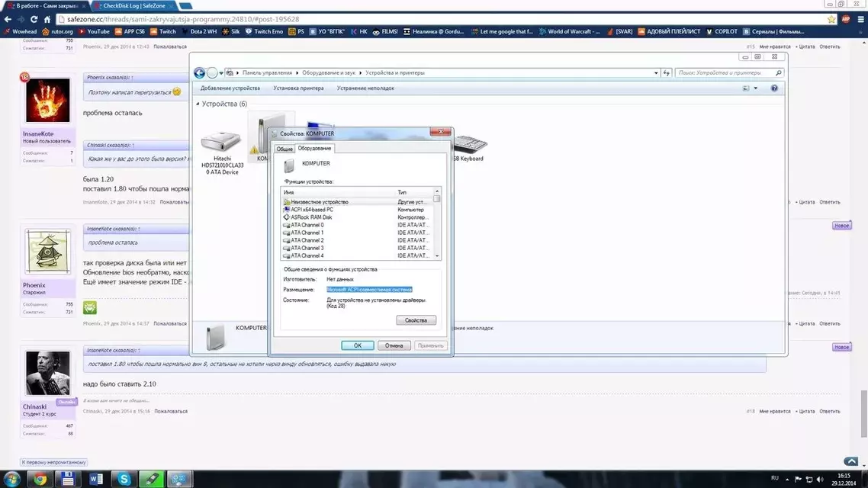Bookmark this page with the star icon
The width and height of the screenshot is (868, 488).
tap(831, 19)
